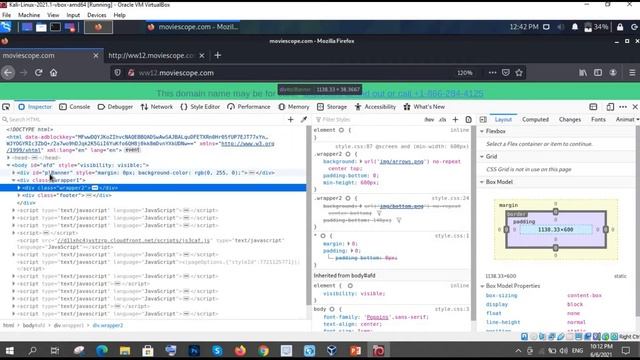Image resolution: width=640 pixels, height=360 pixels.
Task: Bookmark this page with star icon
Action: coord(519,73)
